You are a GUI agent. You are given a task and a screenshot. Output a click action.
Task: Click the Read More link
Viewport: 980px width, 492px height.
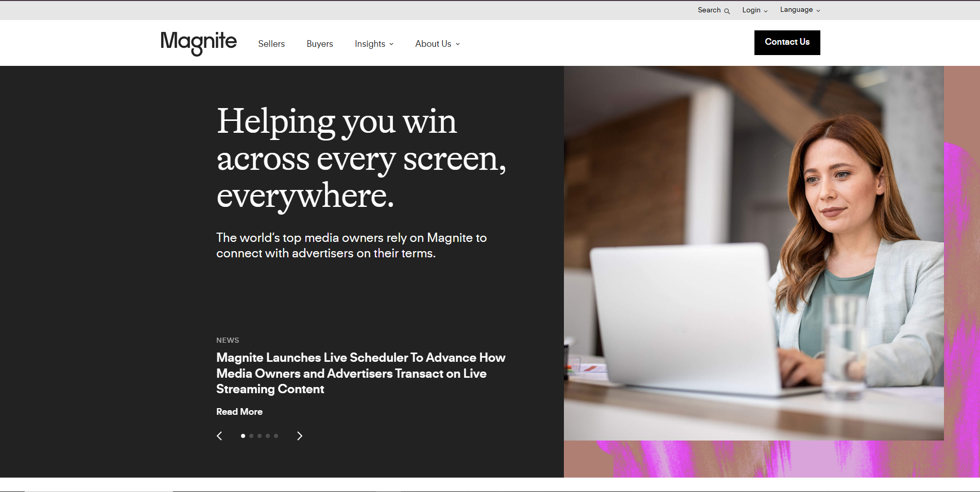click(x=239, y=412)
